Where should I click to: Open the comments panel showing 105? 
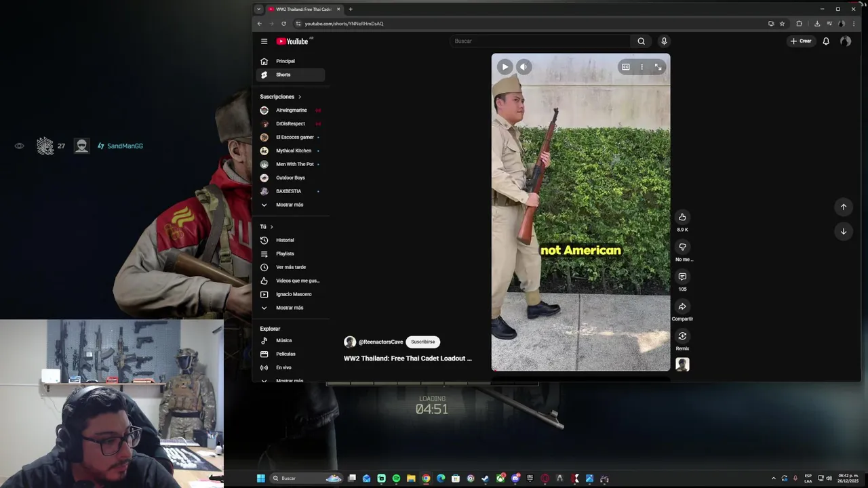682,277
